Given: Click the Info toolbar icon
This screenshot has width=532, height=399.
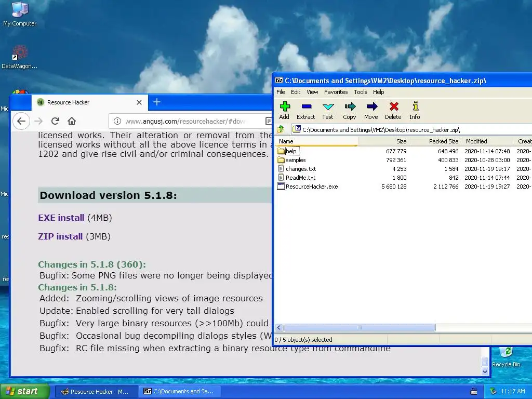Looking at the screenshot, I should [415, 110].
